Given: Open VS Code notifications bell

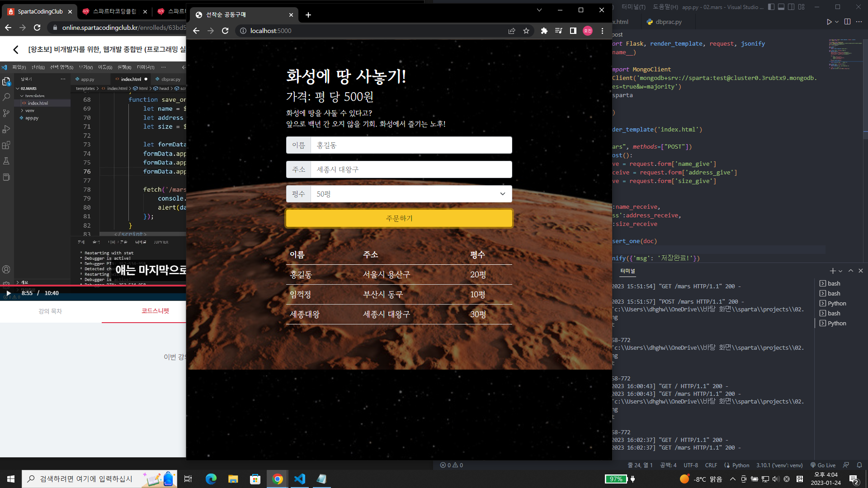Looking at the screenshot, I should point(859,465).
